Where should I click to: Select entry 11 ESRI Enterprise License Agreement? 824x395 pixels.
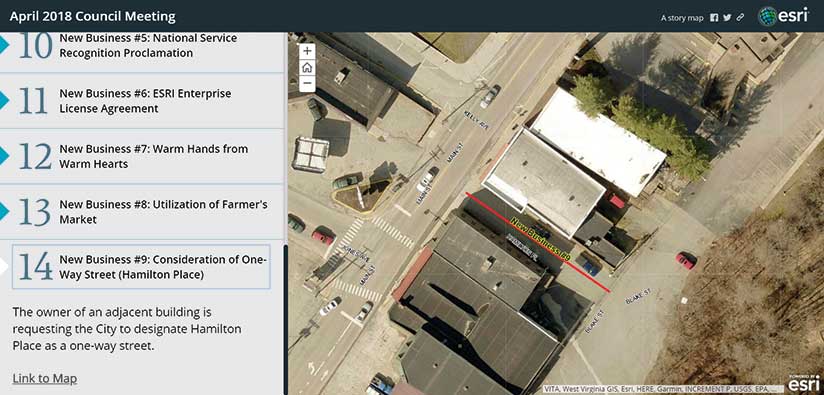142,101
